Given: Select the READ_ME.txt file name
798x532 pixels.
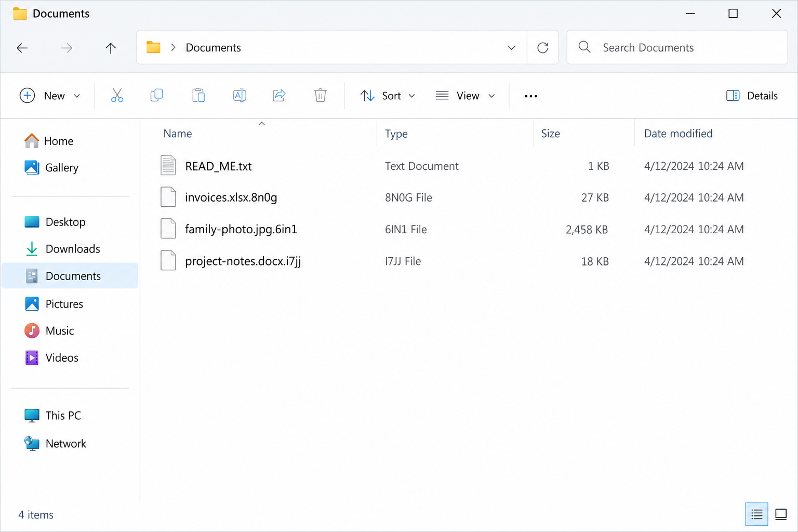Looking at the screenshot, I should (218, 166).
